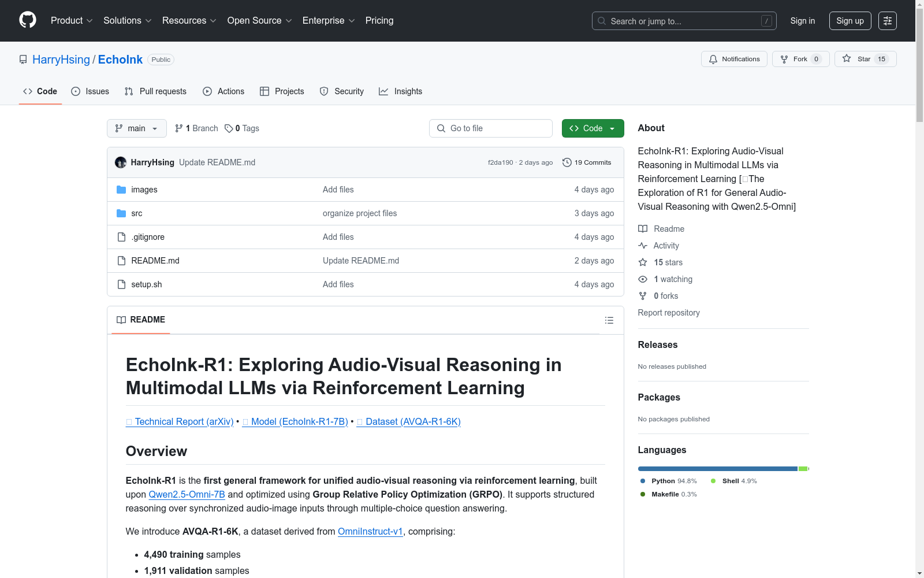Image resolution: width=924 pixels, height=578 pixels.
Task: Click the Makefile 0.3% language entry
Action: 668,494
